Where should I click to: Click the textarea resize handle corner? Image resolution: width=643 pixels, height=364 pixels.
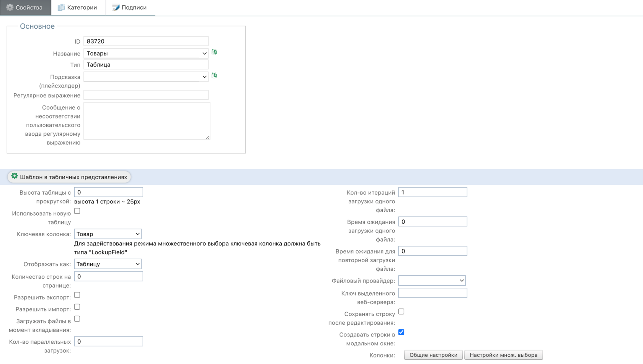(207, 137)
